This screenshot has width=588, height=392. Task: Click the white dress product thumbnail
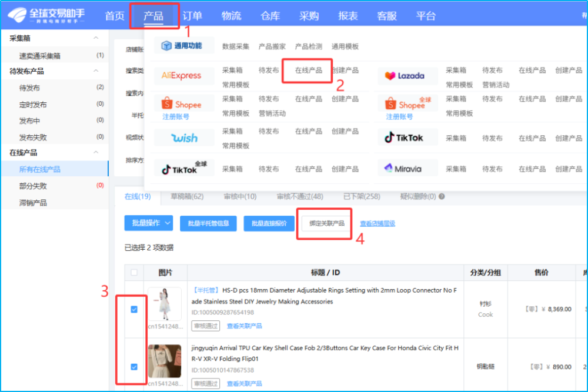pyautogui.click(x=165, y=303)
